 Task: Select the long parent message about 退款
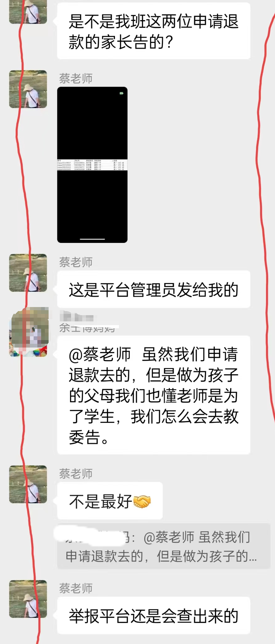(x=154, y=395)
